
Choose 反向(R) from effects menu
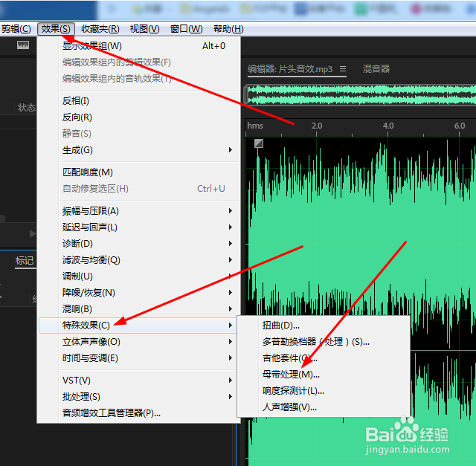(x=139, y=117)
